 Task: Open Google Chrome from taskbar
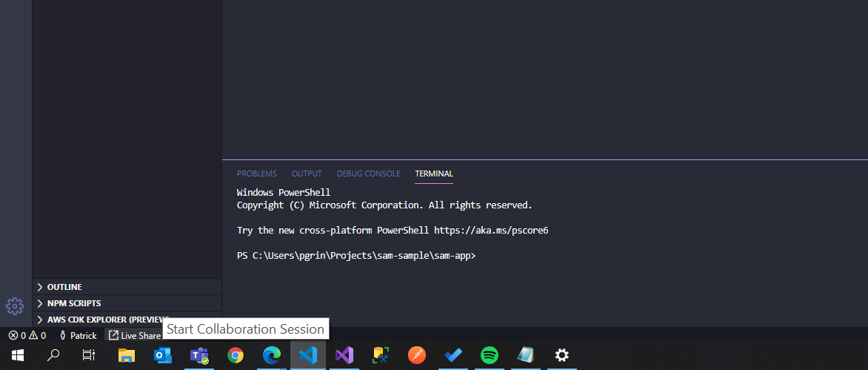[x=236, y=355]
